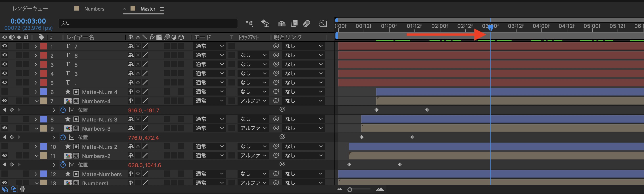
Task: Switch to the Numbers composition tab
Action: [94, 9]
